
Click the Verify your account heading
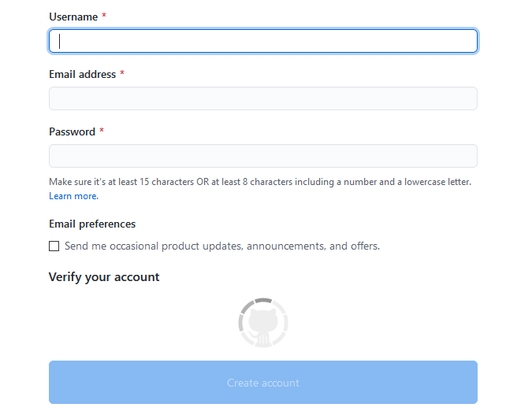(104, 277)
